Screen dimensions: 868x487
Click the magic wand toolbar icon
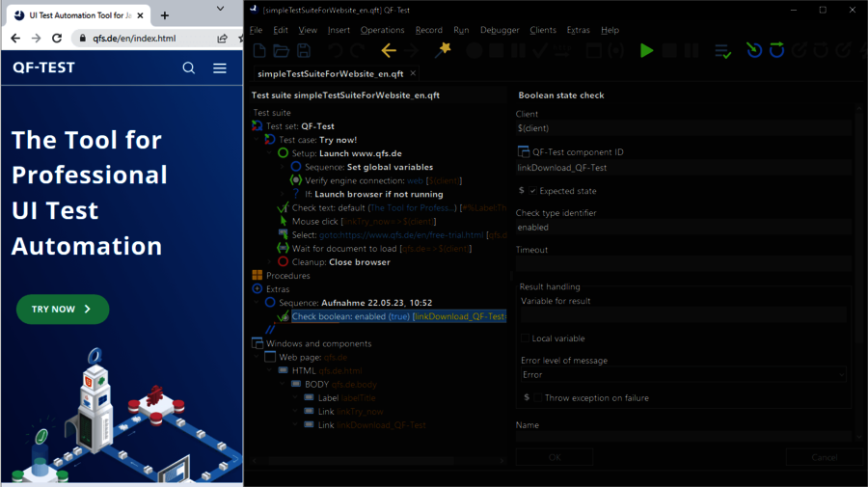442,51
